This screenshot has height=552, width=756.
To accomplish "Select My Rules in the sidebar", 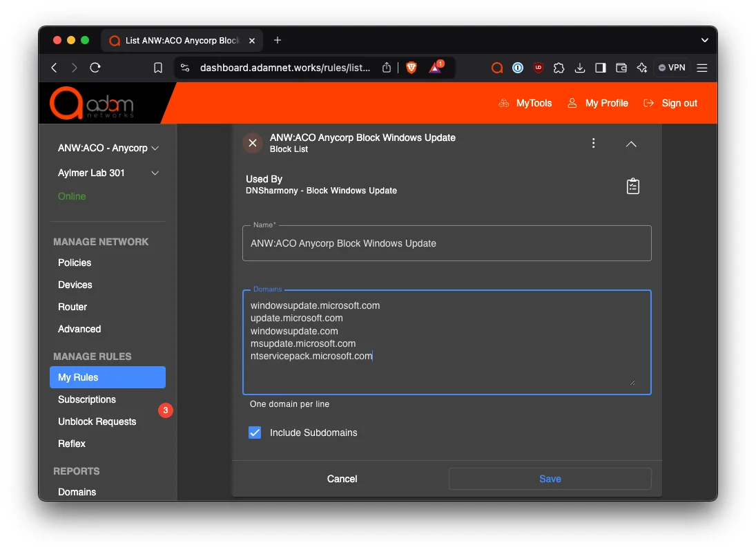I will pos(108,377).
